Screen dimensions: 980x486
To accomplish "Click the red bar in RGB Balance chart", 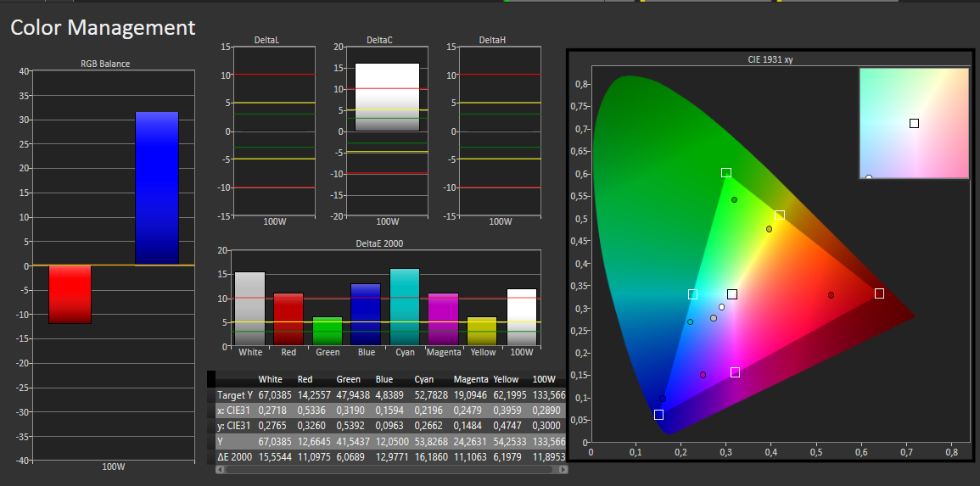I will (70, 294).
